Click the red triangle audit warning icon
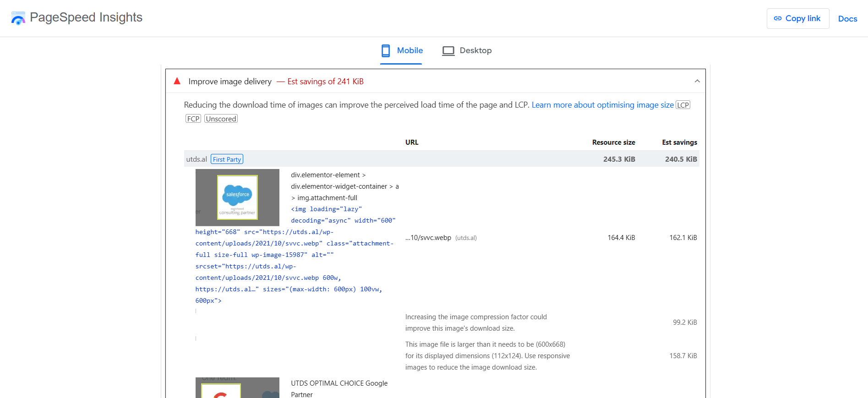The width and height of the screenshot is (868, 398). click(x=177, y=81)
